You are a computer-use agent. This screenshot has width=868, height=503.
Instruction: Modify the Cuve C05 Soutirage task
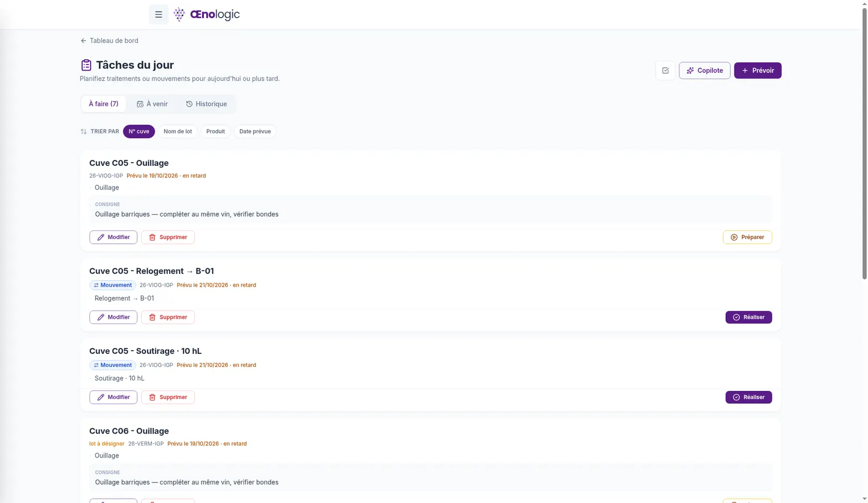coord(113,397)
